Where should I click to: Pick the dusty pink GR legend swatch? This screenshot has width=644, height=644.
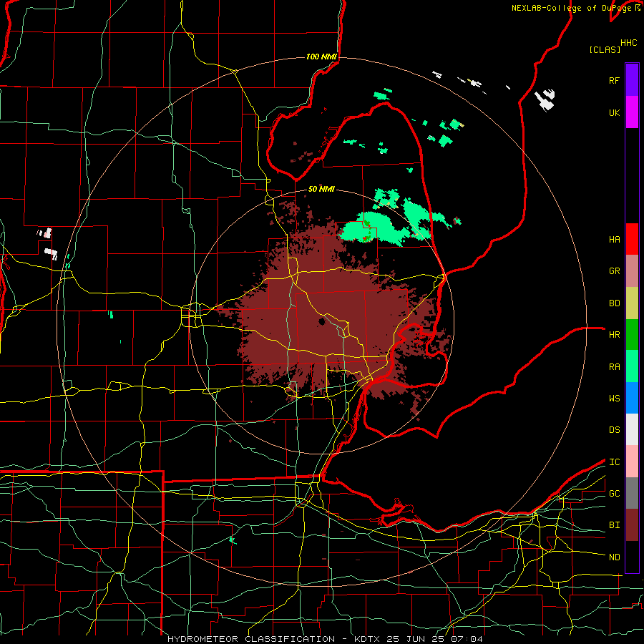[632, 271]
